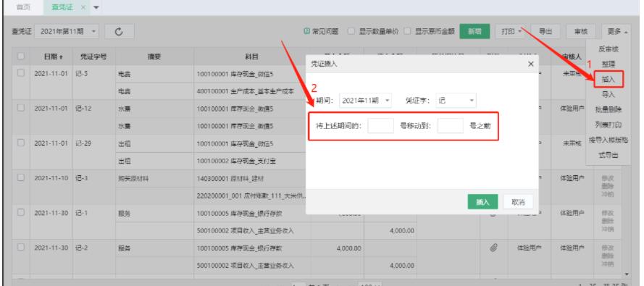The image size is (644, 286).
Task: Open the tab list arrow next to 查凭证
Action: click(x=96, y=8)
